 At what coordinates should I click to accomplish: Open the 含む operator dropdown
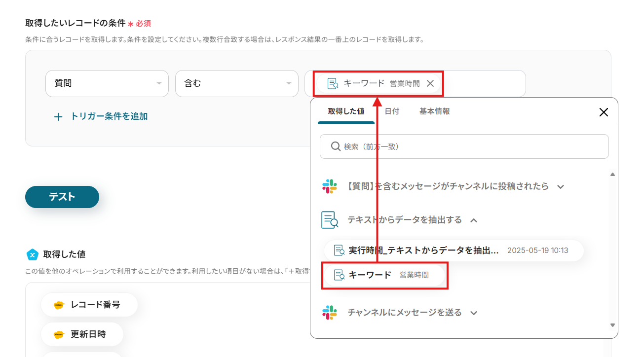pos(237,83)
